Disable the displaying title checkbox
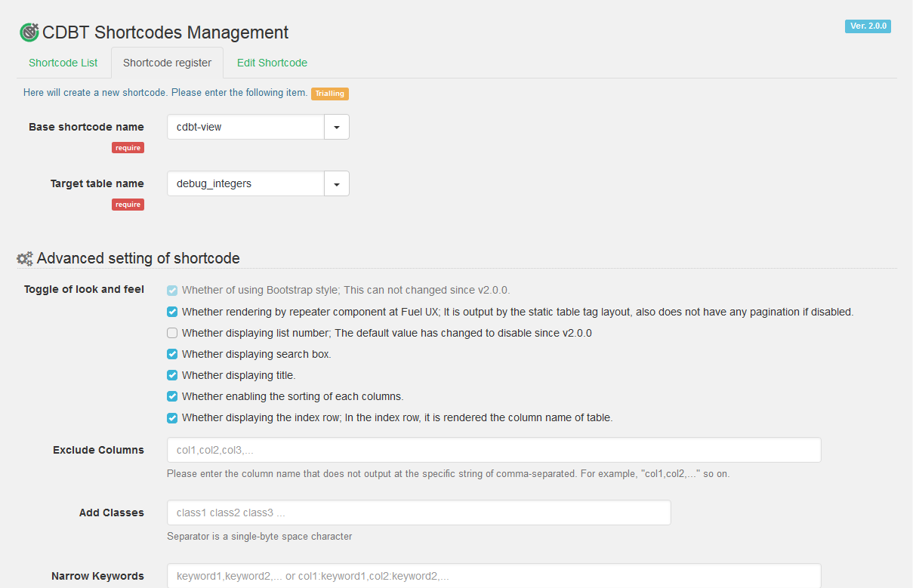Viewport: 913px width, 588px height. point(172,375)
